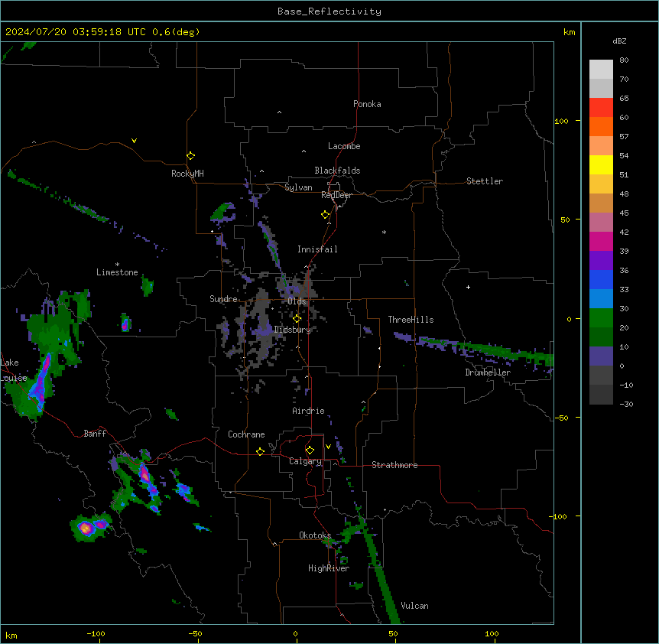The width and height of the screenshot is (659, 644).
Task: Pick the yellow 54 dBZ color swatch
Action: 601,164
